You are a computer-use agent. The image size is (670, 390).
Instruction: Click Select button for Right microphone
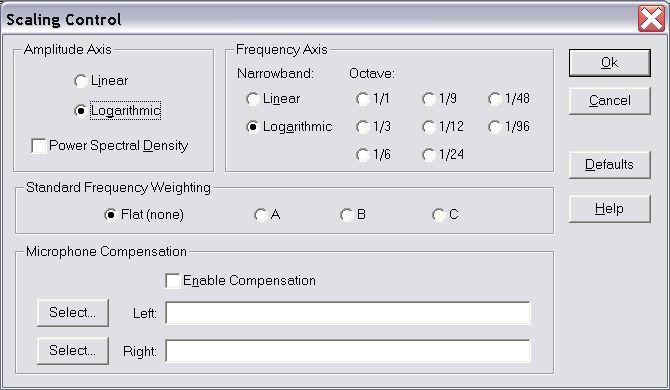(73, 351)
